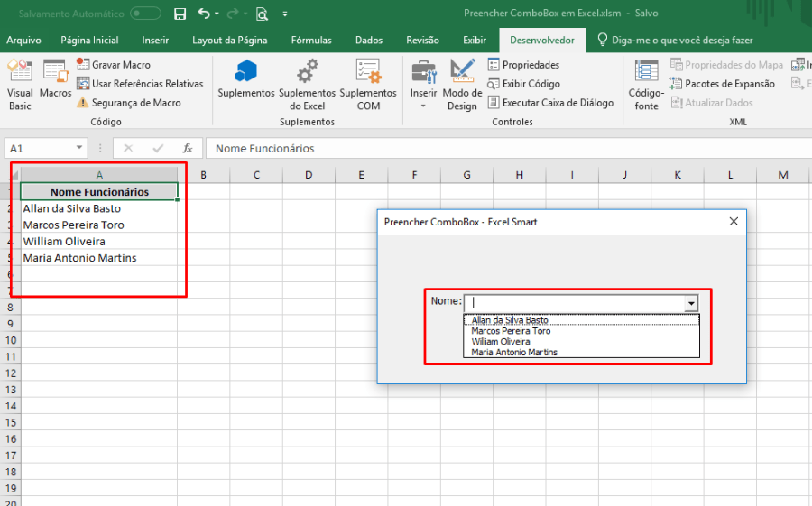Image resolution: width=812 pixels, height=506 pixels.
Task: Select column A header
Action: pos(99,175)
